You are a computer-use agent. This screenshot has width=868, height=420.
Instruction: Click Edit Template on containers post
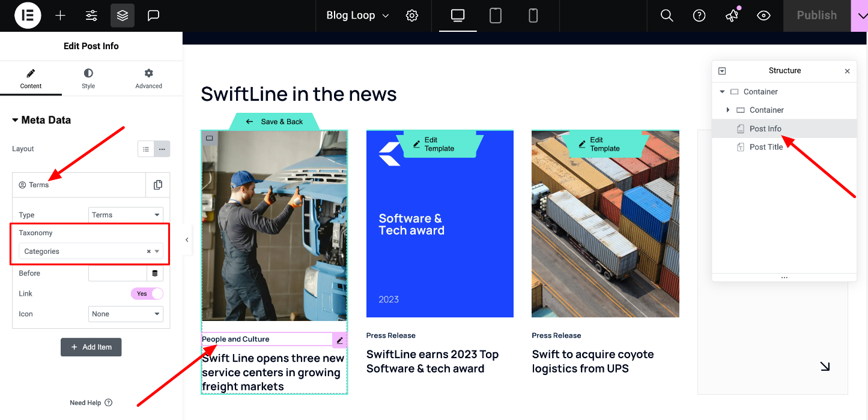click(x=605, y=144)
